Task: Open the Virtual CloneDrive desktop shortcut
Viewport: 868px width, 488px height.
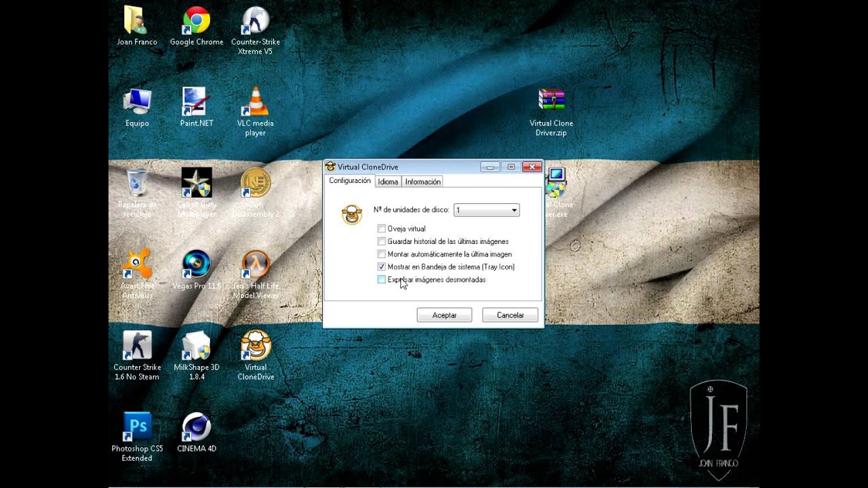Action: [x=256, y=346]
